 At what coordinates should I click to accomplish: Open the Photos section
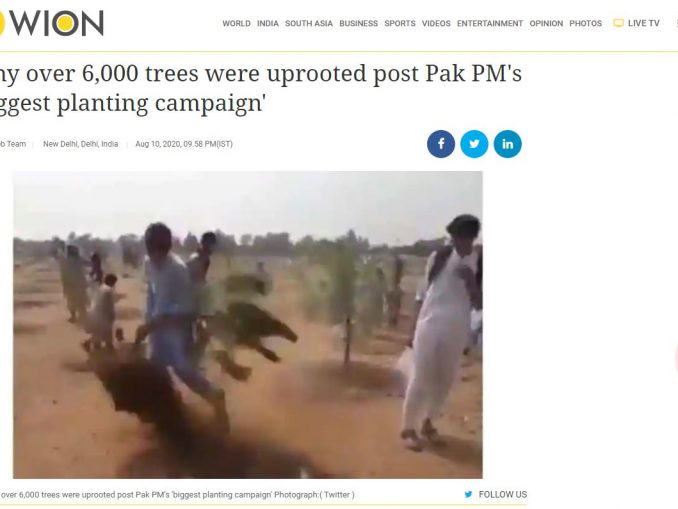[x=585, y=23]
